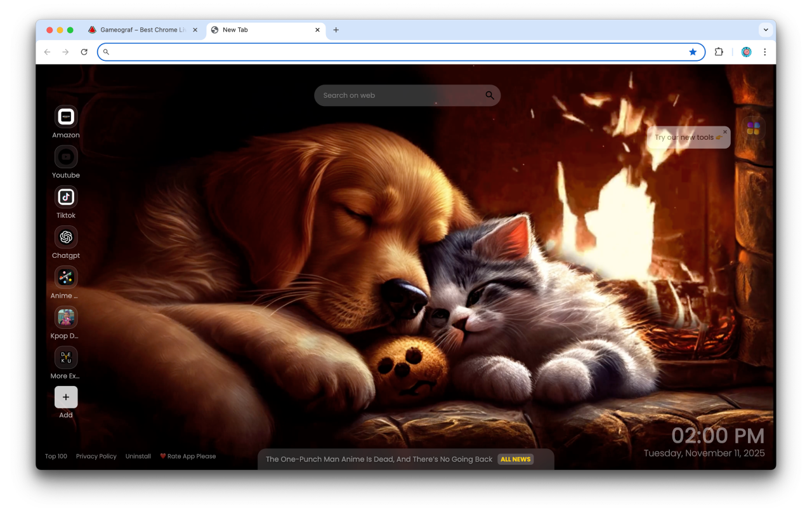Open a new browser tab

point(336,30)
